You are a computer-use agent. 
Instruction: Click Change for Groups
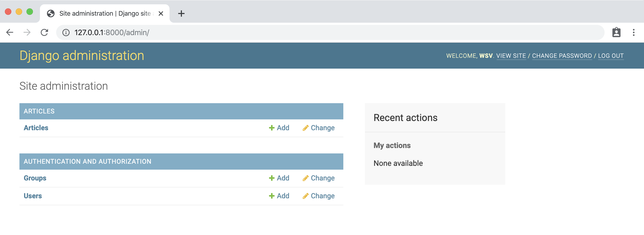[x=318, y=178]
